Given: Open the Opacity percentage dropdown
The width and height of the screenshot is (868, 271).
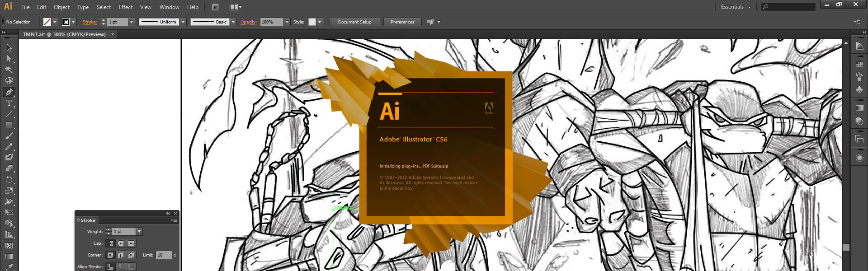Looking at the screenshot, I should point(287,22).
